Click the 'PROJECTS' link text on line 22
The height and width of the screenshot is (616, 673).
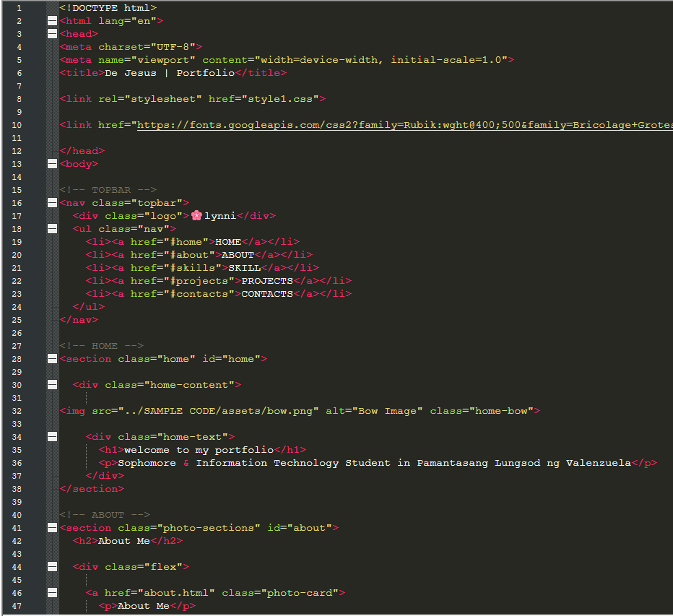267,281
